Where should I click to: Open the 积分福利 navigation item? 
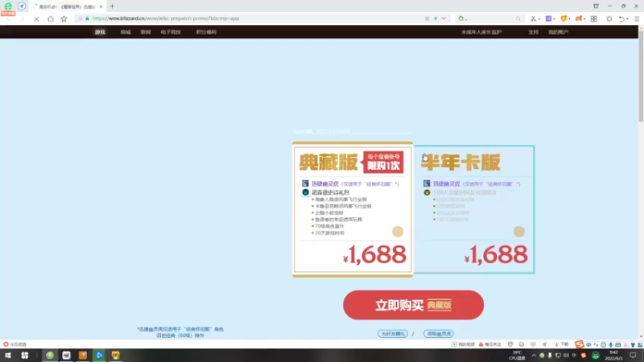click(206, 32)
